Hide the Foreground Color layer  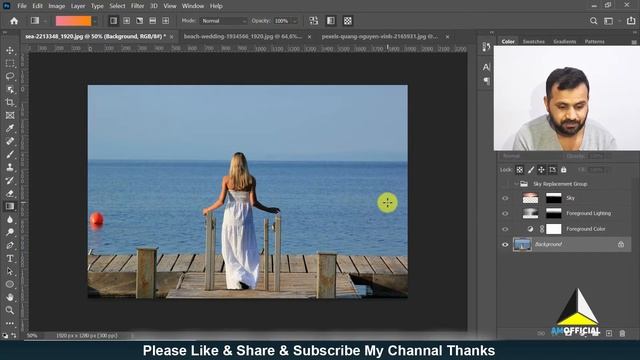point(505,229)
